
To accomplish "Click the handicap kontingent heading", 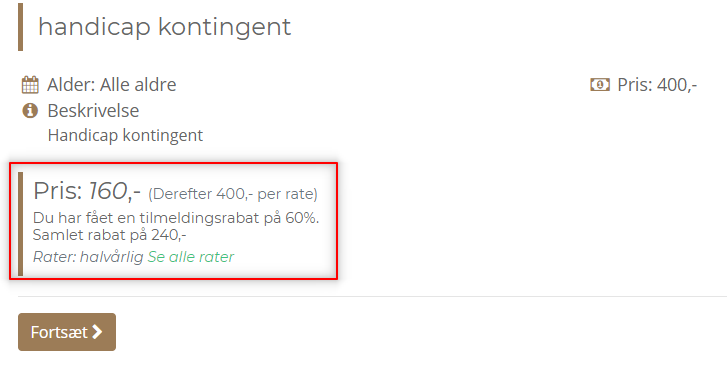I will coord(165,26).
